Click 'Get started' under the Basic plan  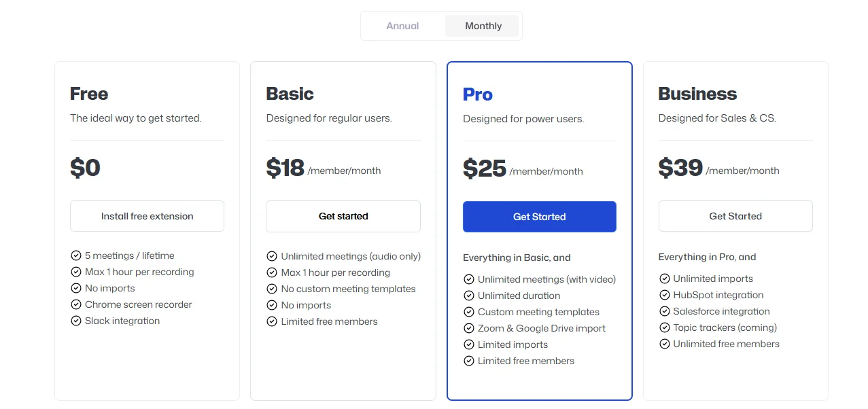343,216
